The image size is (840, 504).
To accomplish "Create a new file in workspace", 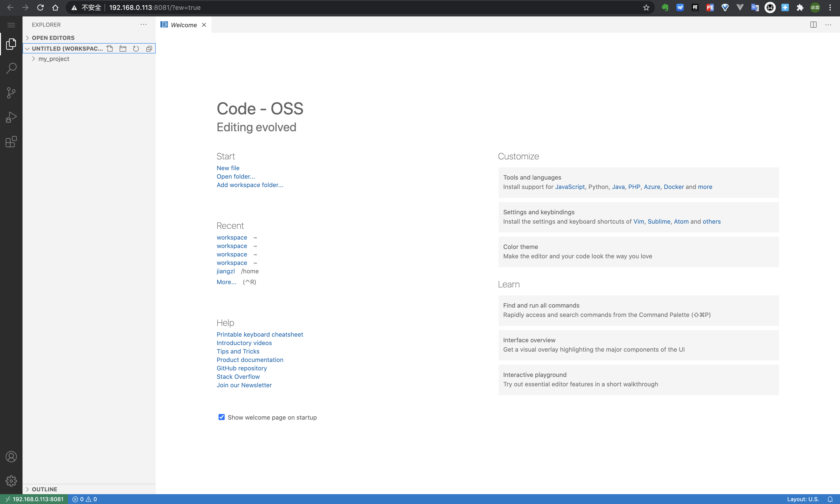I will (110, 49).
